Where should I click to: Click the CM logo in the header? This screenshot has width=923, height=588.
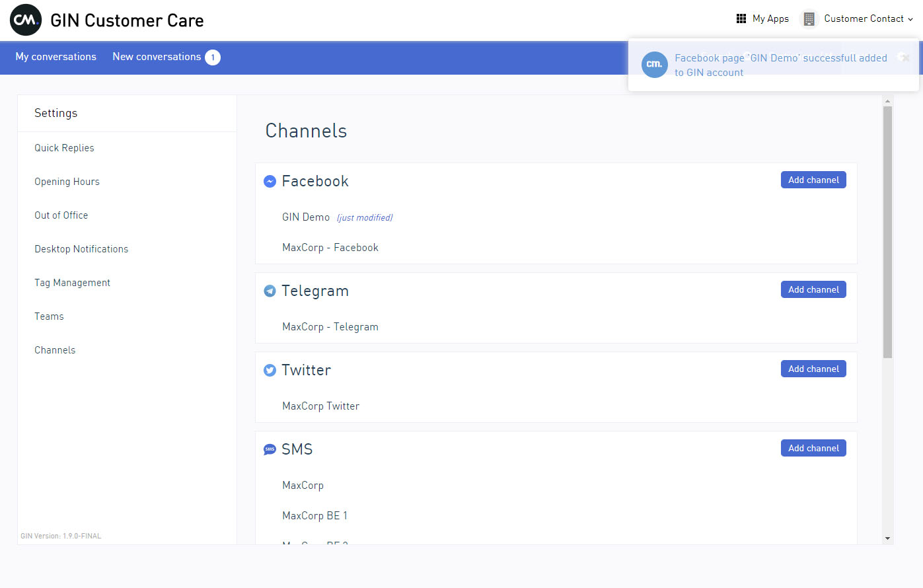point(26,20)
